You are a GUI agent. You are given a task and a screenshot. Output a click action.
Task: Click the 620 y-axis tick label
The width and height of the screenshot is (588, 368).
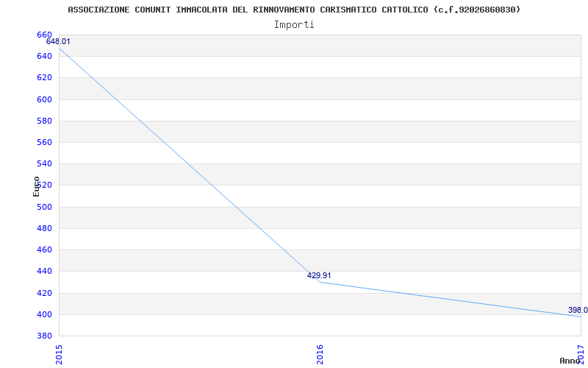(44, 78)
